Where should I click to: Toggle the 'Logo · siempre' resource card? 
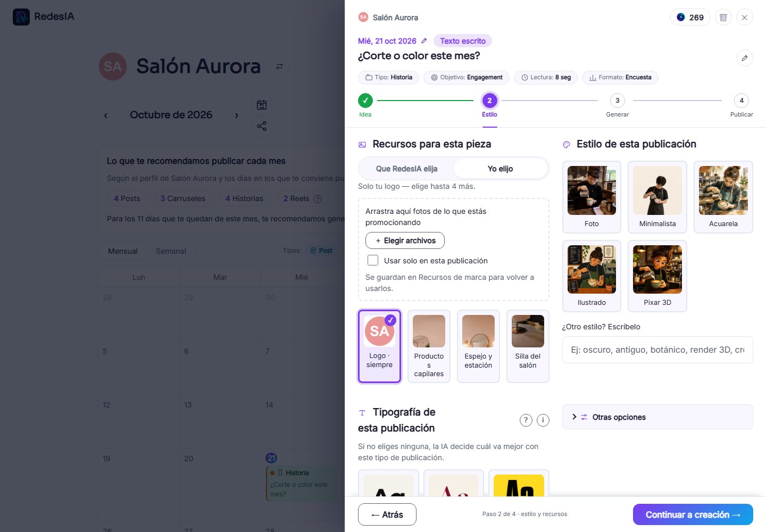pos(379,346)
